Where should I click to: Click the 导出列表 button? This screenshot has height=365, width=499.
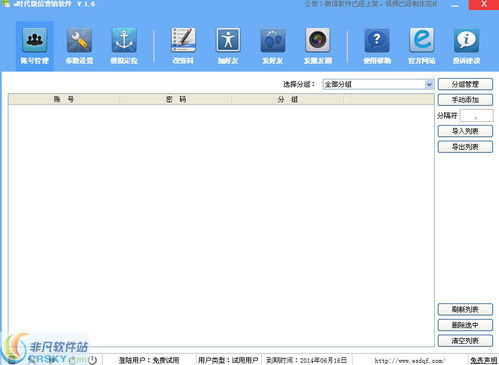[x=465, y=147]
